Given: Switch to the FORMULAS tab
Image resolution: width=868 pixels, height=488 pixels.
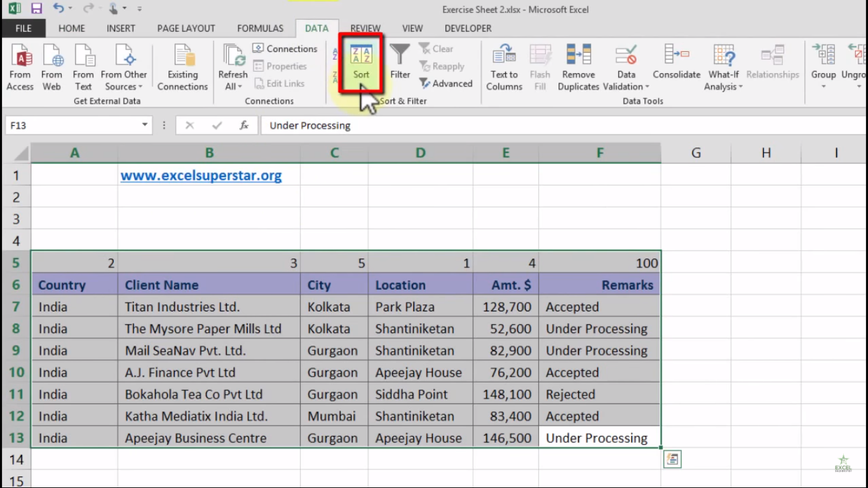Looking at the screenshot, I should [261, 28].
